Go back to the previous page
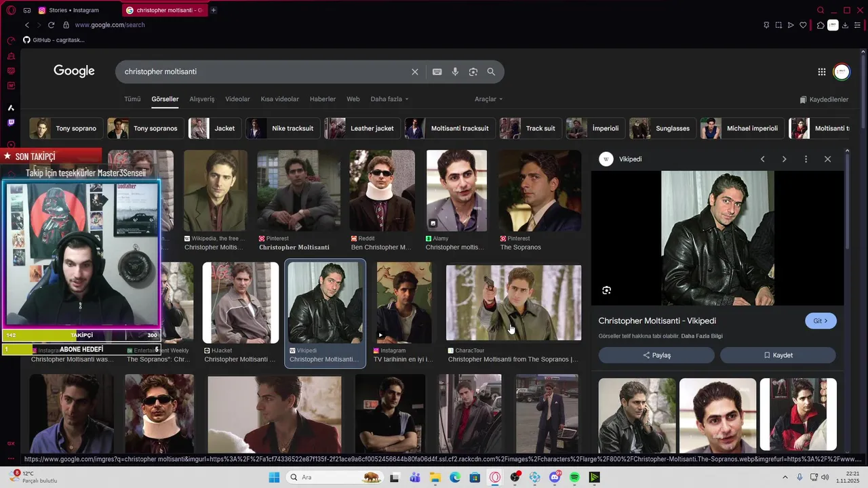This screenshot has width=868, height=488. tap(27, 25)
